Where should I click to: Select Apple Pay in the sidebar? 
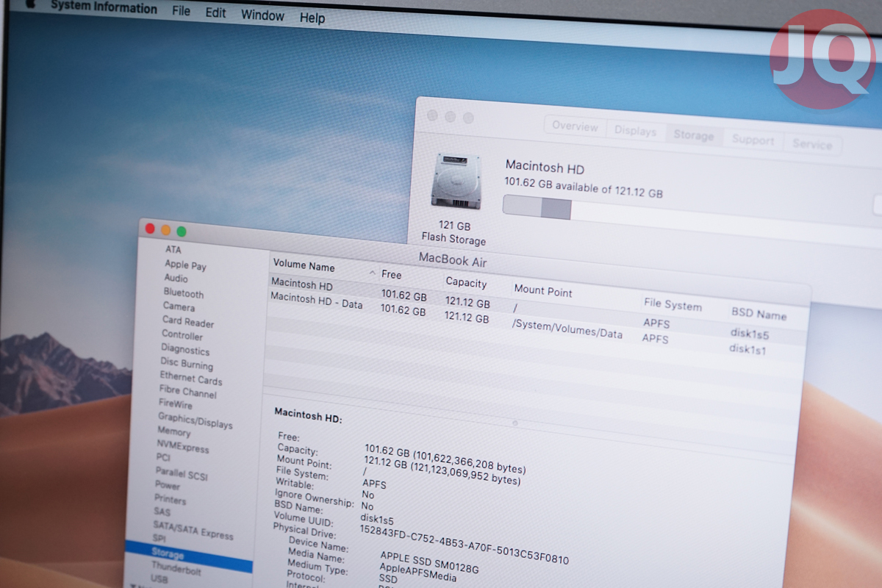(185, 265)
